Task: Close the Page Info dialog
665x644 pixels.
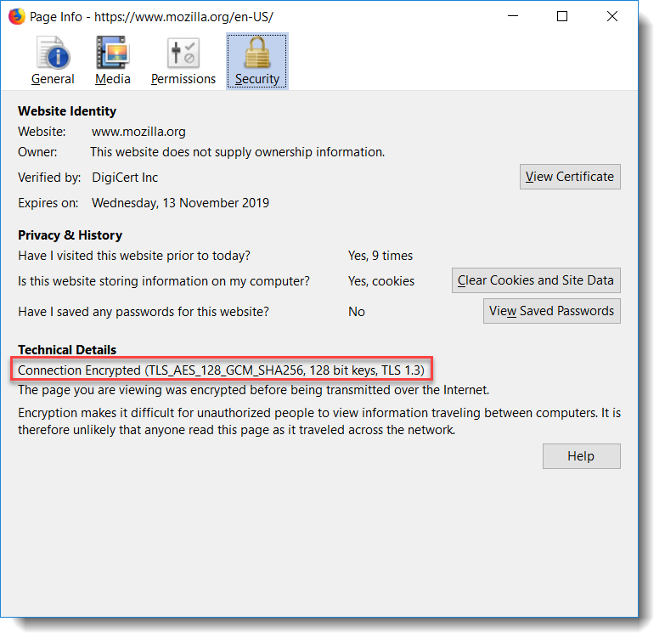Action: point(611,17)
